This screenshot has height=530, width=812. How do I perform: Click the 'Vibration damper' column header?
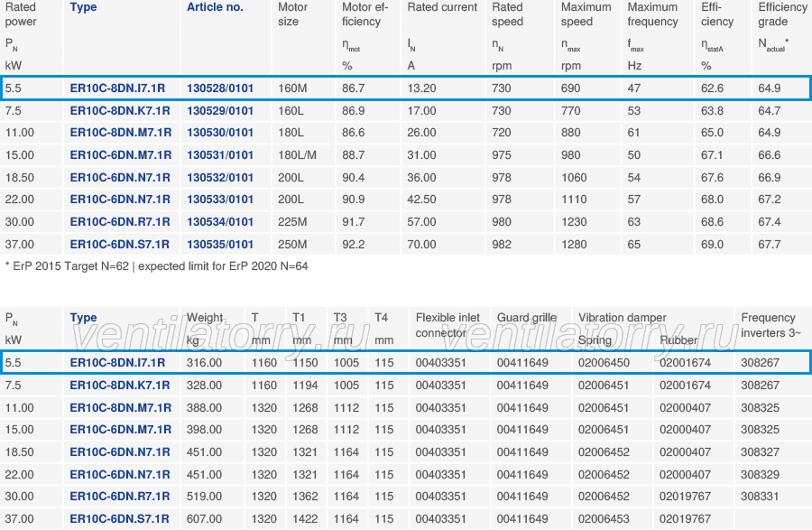click(622, 318)
